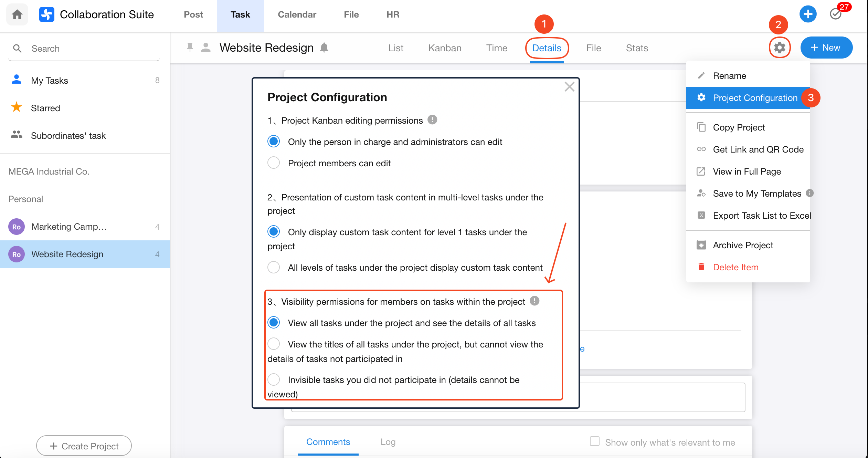Click the notification bell beside Website Redesign
The image size is (868, 458).
(324, 48)
